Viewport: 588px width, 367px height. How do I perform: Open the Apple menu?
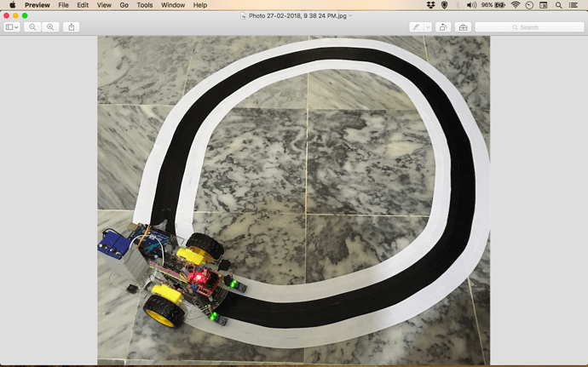pos(13,5)
